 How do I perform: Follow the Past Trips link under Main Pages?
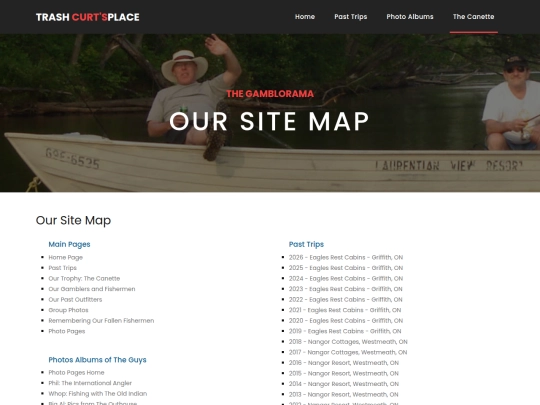click(x=62, y=268)
